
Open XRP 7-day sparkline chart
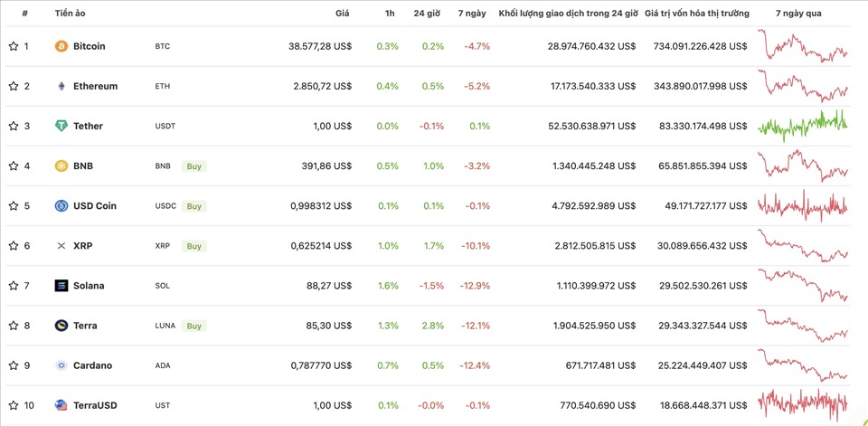(x=803, y=245)
